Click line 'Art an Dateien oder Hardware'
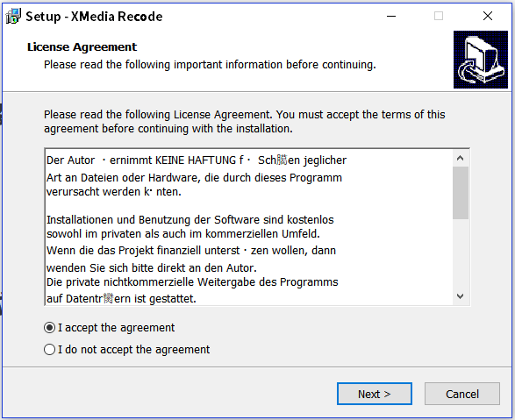515x420 pixels. [x=194, y=177]
